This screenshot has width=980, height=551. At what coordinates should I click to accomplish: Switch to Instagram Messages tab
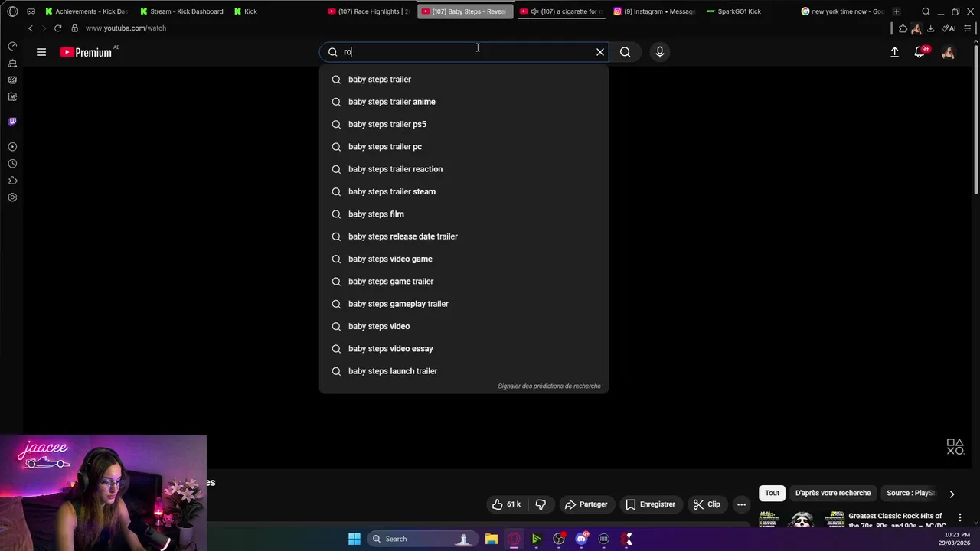click(655, 11)
